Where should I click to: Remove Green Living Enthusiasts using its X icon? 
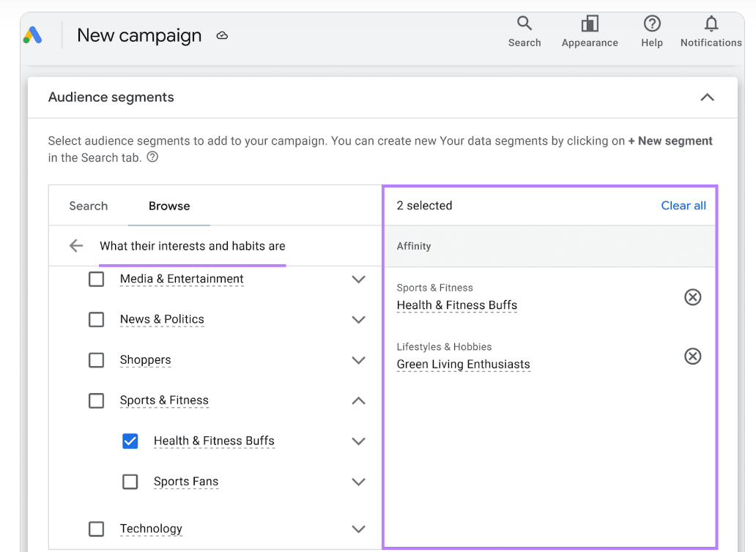(x=692, y=357)
